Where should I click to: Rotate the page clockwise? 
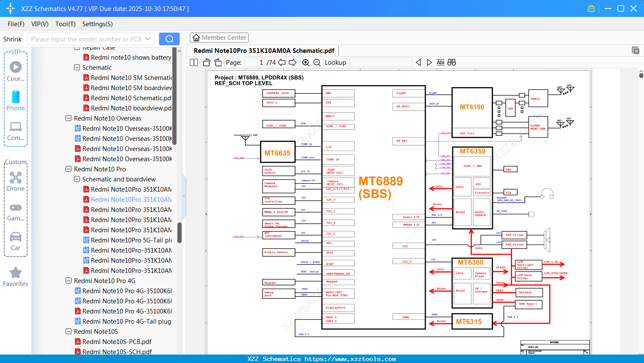[x=218, y=63]
